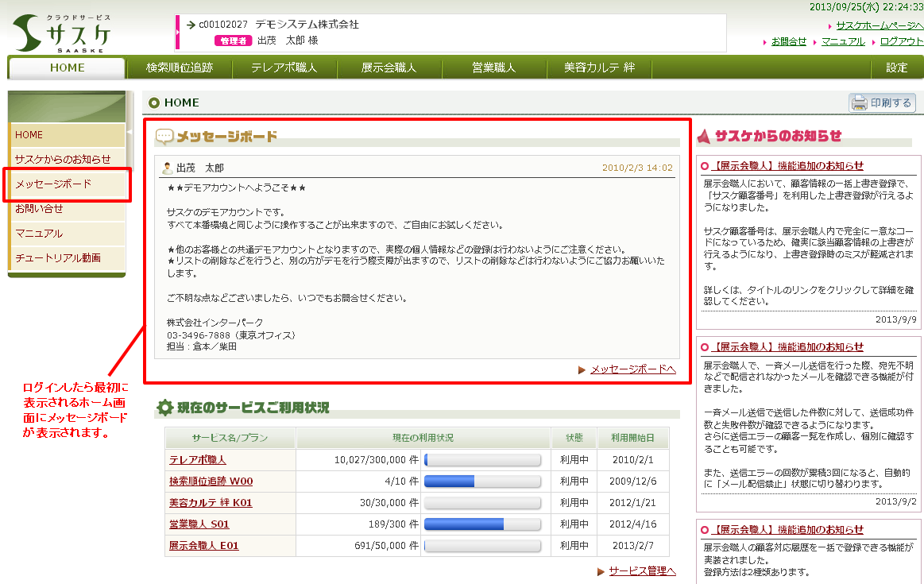This screenshot has height=584, width=924.
Task: Switch to the テレアポ職人 tab
Action: click(x=284, y=68)
